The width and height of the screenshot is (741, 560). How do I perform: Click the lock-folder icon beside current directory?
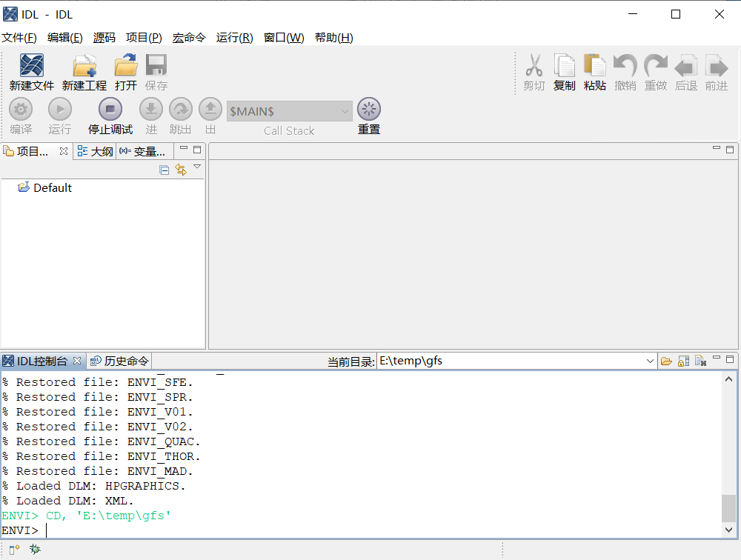pyautogui.click(x=683, y=361)
